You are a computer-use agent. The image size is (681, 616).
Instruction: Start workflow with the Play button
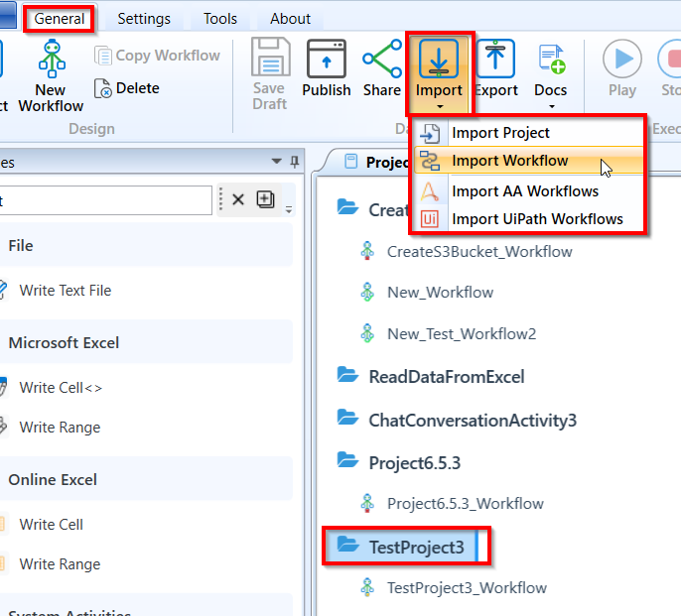coord(621,68)
